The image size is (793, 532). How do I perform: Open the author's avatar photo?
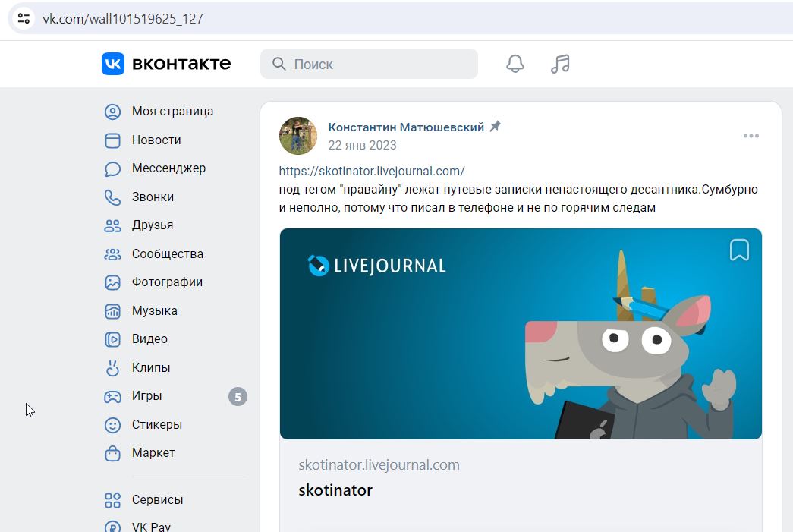point(298,136)
